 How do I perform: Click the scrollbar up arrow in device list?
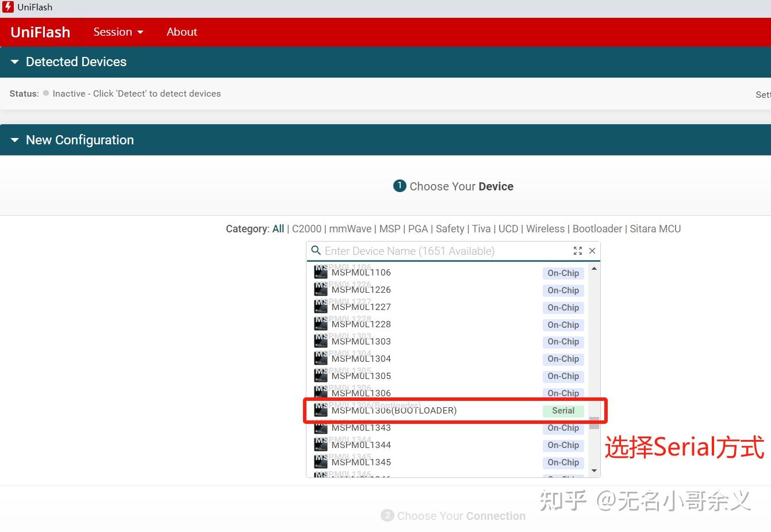click(594, 267)
